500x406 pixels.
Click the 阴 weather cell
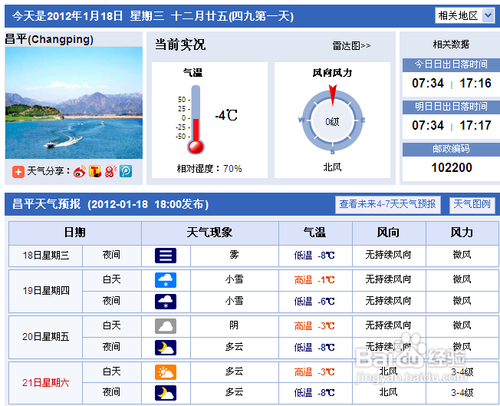pos(234,325)
